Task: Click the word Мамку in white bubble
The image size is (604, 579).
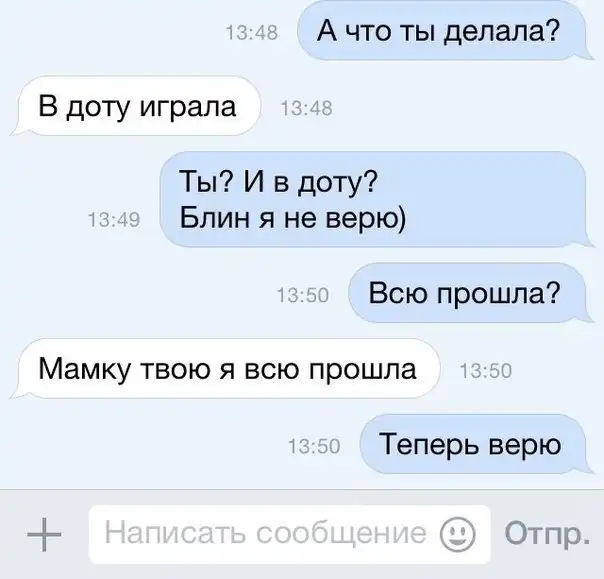Action: click(84, 370)
